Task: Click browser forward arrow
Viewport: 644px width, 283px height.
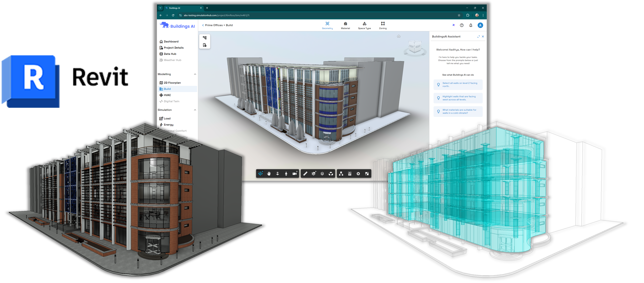Action: [x=167, y=15]
